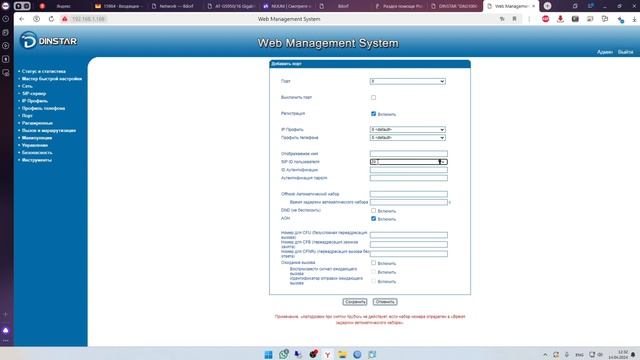The height and width of the screenshot is (360, 640).
Task: Reload the page with the refresh icon
Action: pyautogui.click(x=51, y=19)
